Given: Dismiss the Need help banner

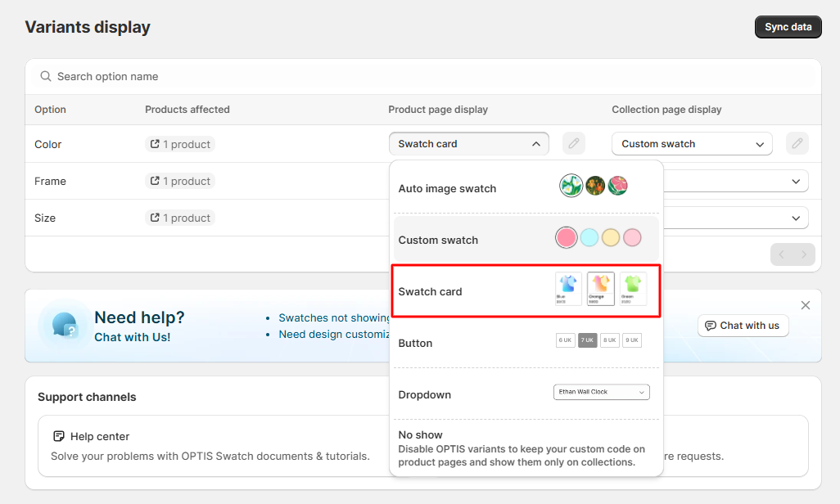Looking at the screenshot, I should click(805, 305).
